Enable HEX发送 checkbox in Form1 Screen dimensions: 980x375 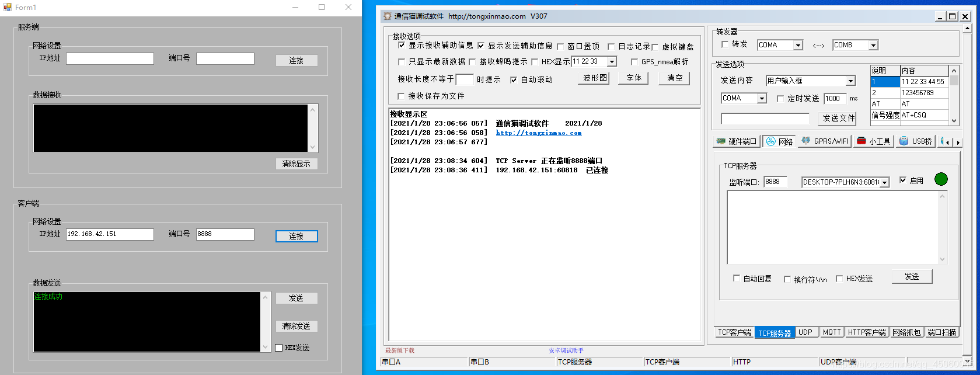[278, 348]
